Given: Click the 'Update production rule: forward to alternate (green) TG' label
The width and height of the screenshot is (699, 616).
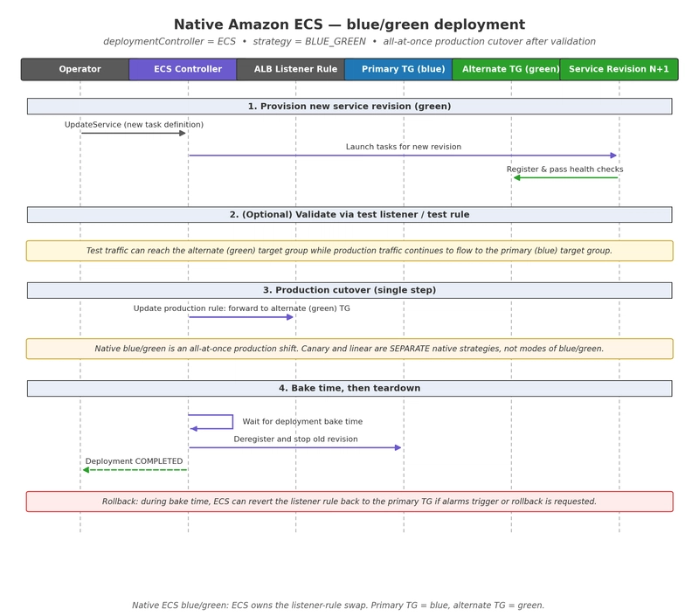Looking at the screenshot, I should coord(242,308).
